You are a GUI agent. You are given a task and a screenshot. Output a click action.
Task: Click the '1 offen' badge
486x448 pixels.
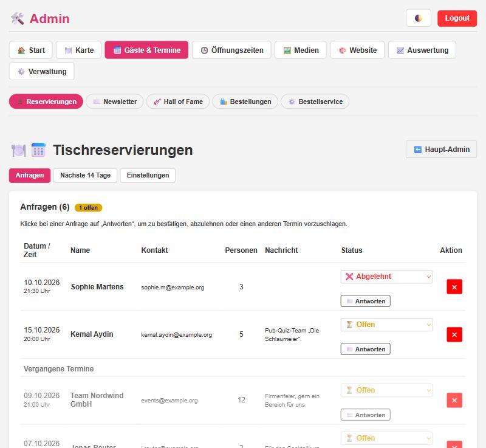(88, 207)
